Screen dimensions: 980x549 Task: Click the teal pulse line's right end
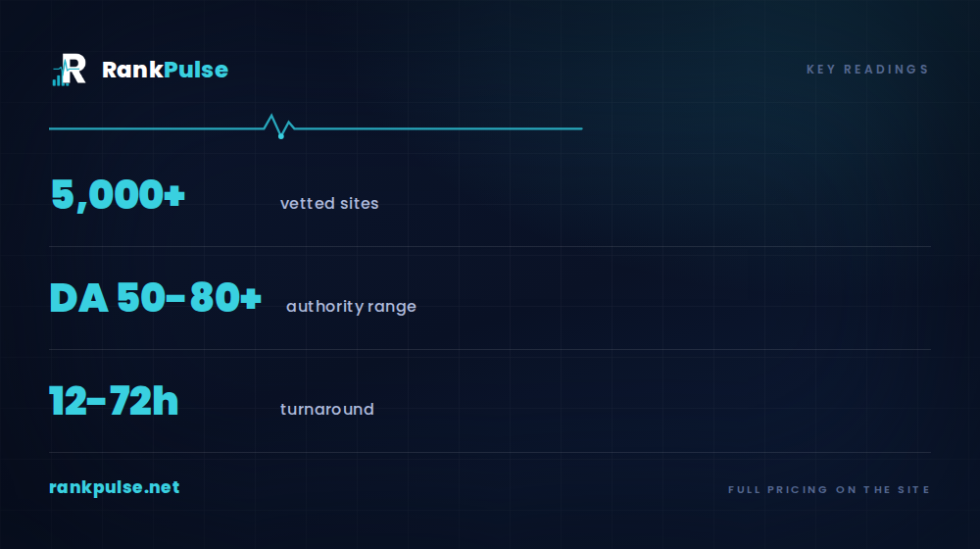coord(579,128)
